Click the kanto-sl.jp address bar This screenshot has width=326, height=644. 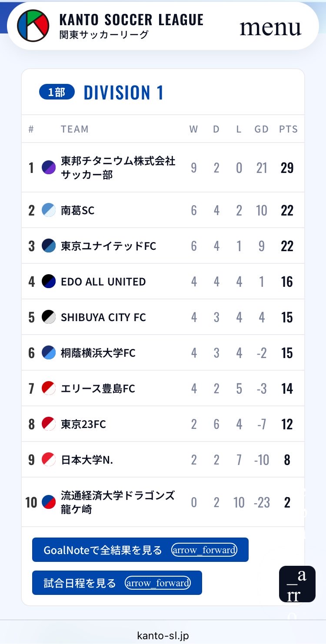163,636
